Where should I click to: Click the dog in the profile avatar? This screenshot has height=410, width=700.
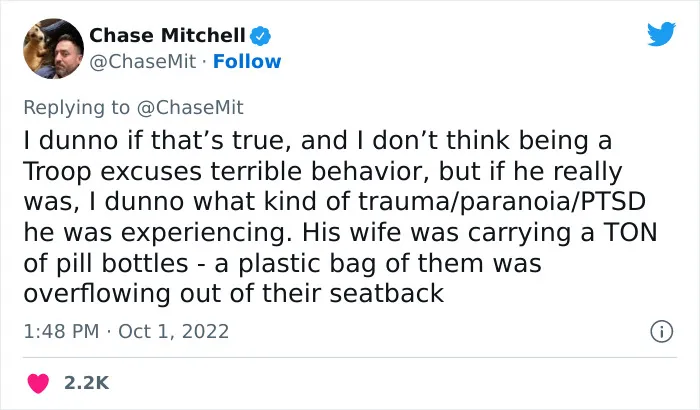click(x=38, y=45)
